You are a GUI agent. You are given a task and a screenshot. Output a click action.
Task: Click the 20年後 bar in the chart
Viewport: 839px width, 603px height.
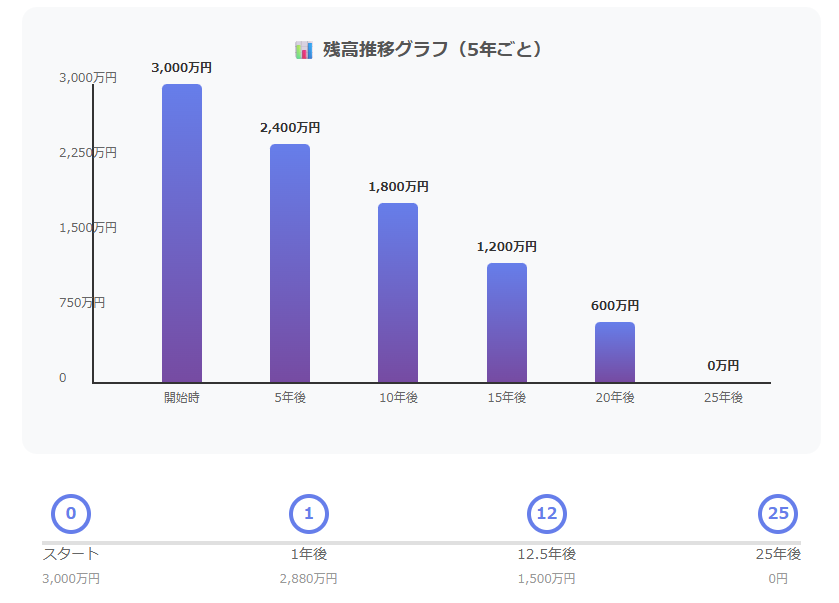click(615, 352)
